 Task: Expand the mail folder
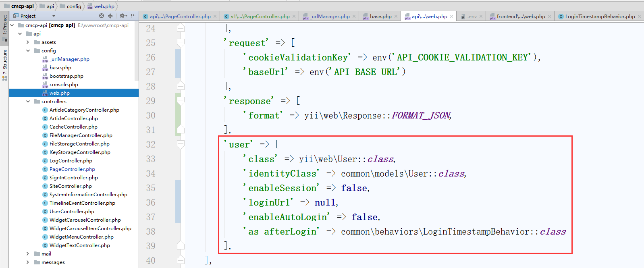click(28, 254)
